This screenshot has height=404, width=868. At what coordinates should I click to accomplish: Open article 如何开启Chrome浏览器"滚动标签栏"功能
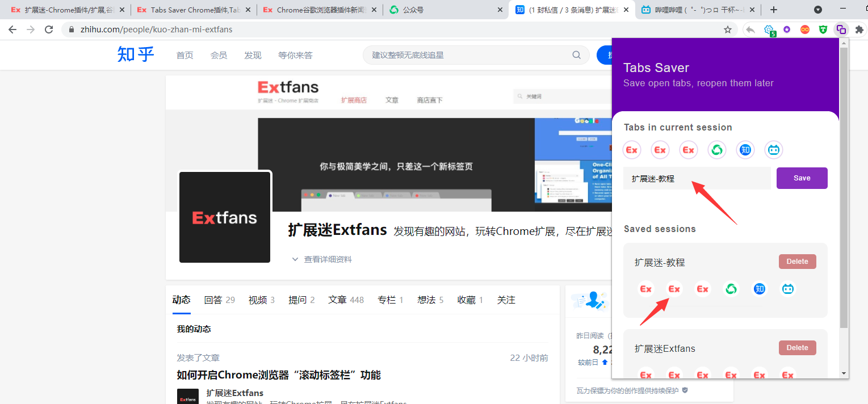tap(279, 375)
